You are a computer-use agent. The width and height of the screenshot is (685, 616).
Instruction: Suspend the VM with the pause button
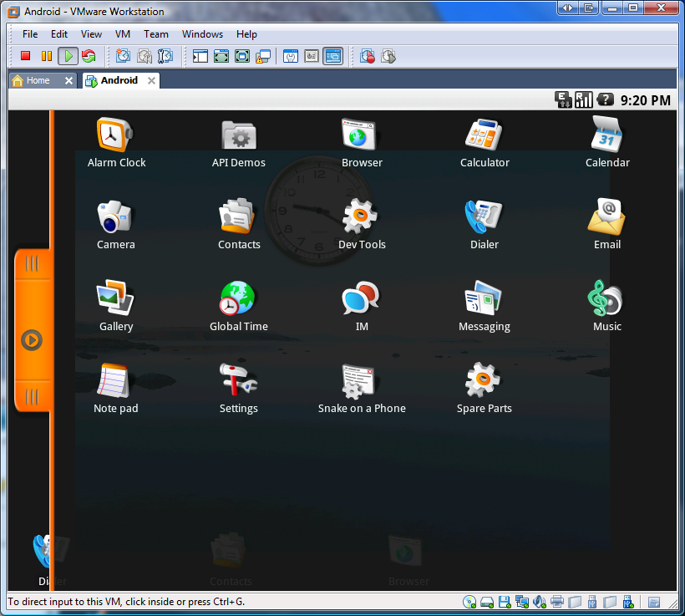click(x=47, y=56)
